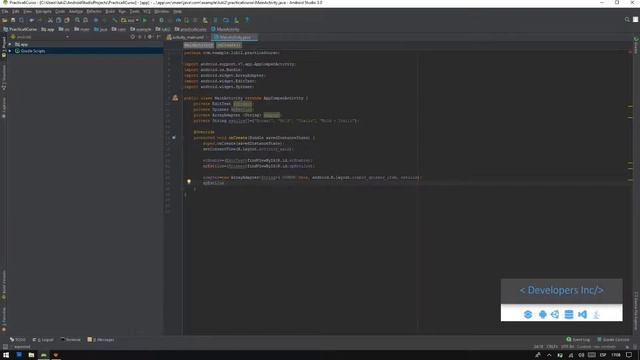The width and height of the screenshot is (640, 360).
Task: Open the Terminal tool window
Action: click(x=71, y=340)
